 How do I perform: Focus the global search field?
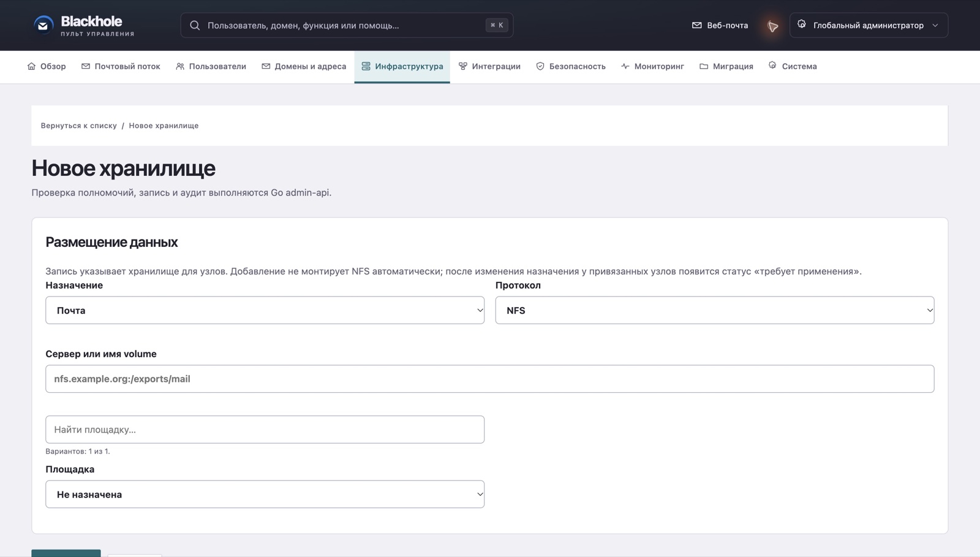(347, 25)
